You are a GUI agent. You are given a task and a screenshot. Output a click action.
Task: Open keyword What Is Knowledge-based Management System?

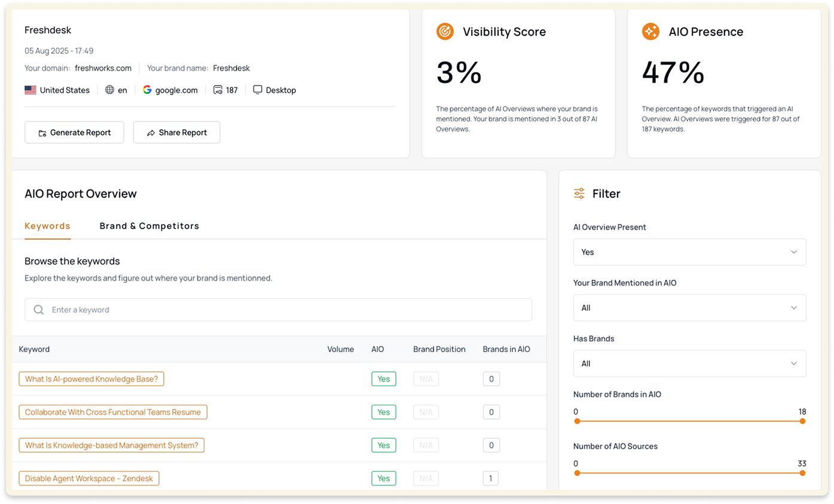tap(112, 445)
